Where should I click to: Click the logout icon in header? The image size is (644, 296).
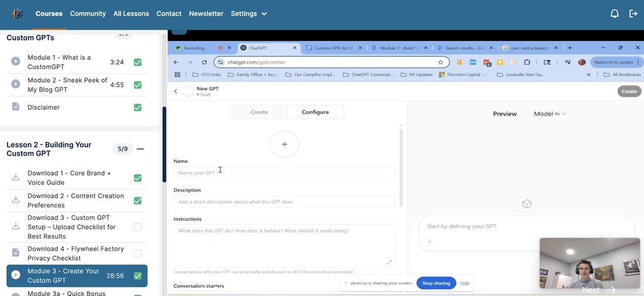coord(633,14)
